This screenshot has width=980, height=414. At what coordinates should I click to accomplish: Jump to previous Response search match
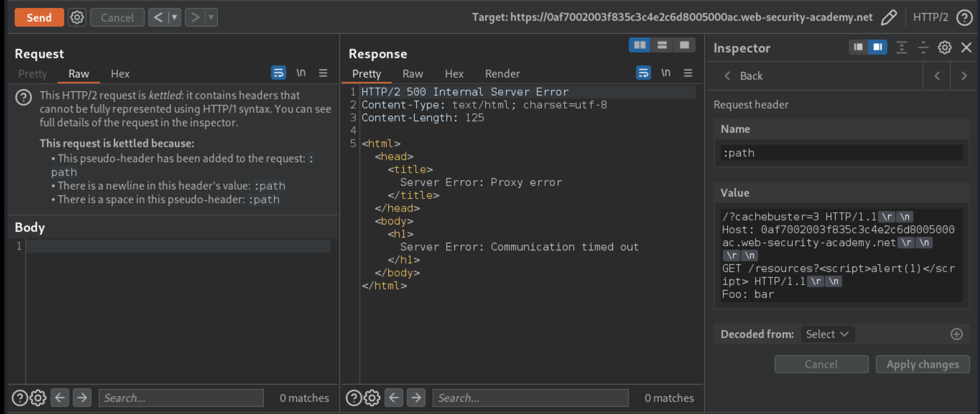[x=394, y=398]
